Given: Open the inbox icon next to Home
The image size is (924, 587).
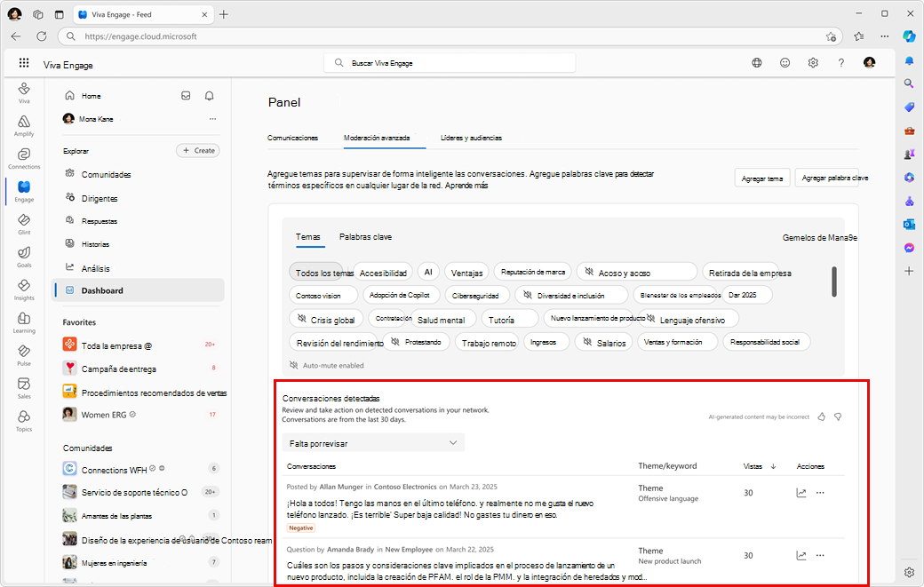Looking at the screenshot, I should coord(186,95).
